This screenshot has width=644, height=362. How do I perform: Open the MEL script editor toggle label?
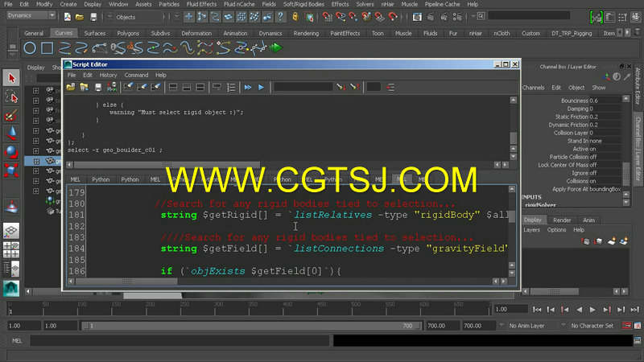point(17,340)
